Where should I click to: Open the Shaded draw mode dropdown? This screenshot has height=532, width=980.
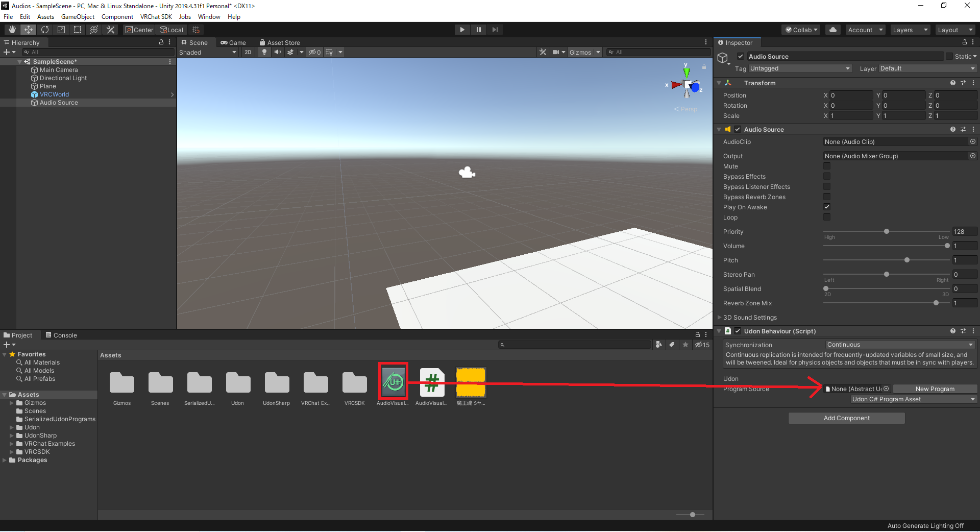pyautogui.click(x=208, y=52)
